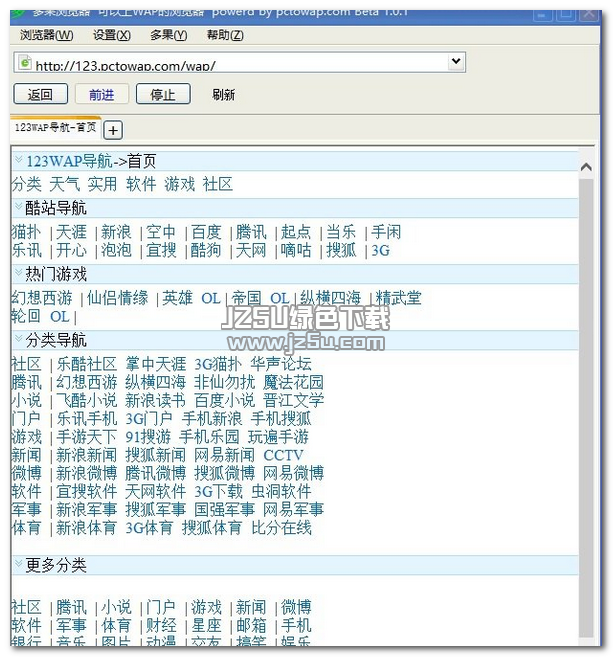Click the page icon in address bar

point(24,62)
